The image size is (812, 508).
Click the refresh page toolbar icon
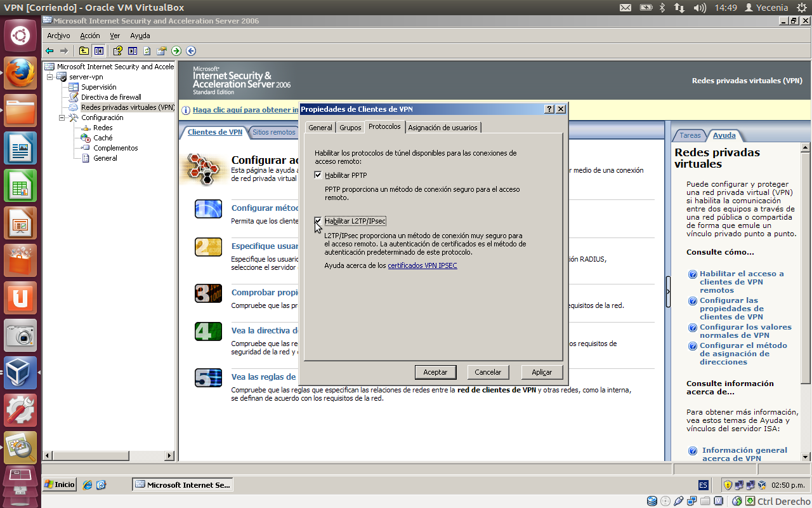tap(147, 51)
